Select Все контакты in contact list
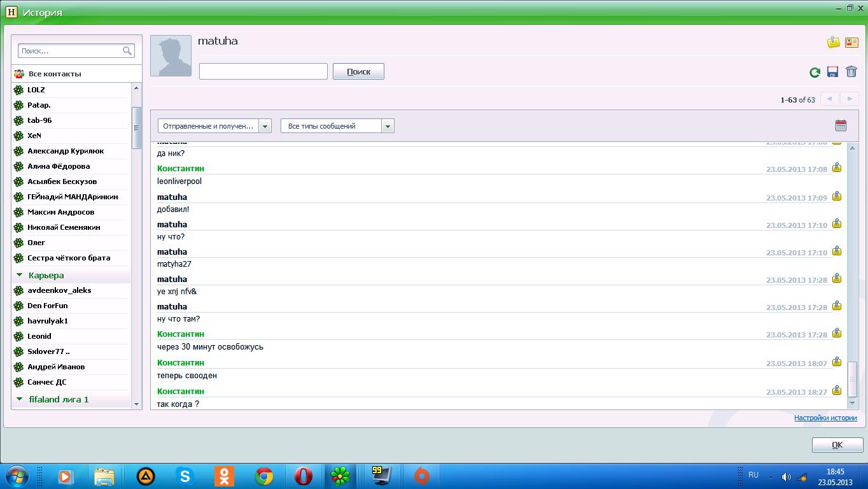Viewport: 868px width, 489px height. click(54, 74)
